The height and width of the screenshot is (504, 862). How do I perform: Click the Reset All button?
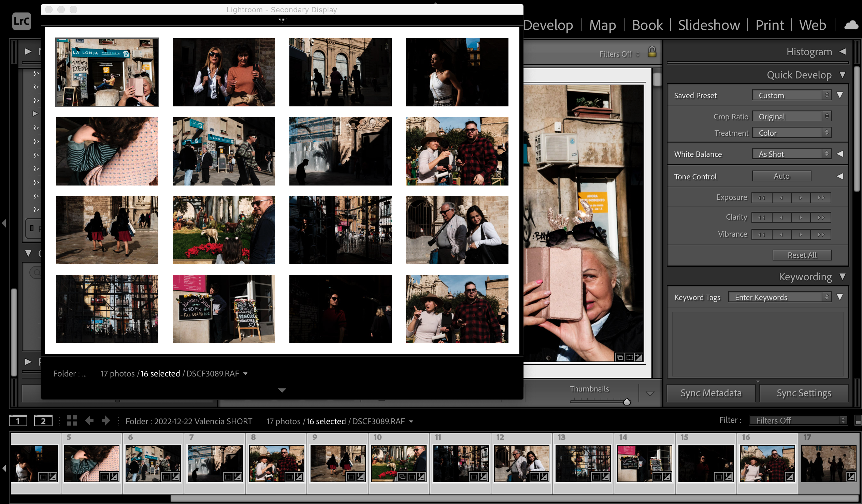[802, 255]
